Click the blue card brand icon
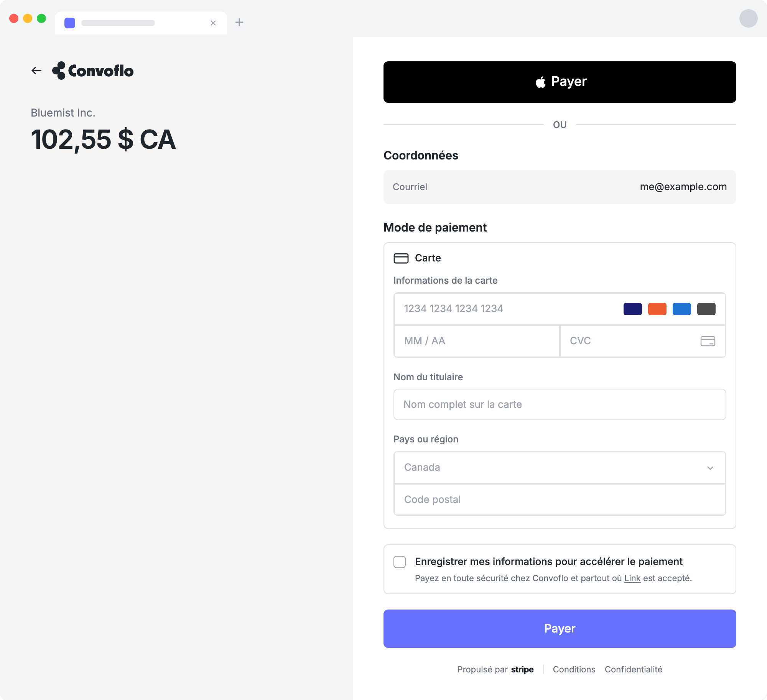This screenshot has height=700, width=767. pos(682,309)
